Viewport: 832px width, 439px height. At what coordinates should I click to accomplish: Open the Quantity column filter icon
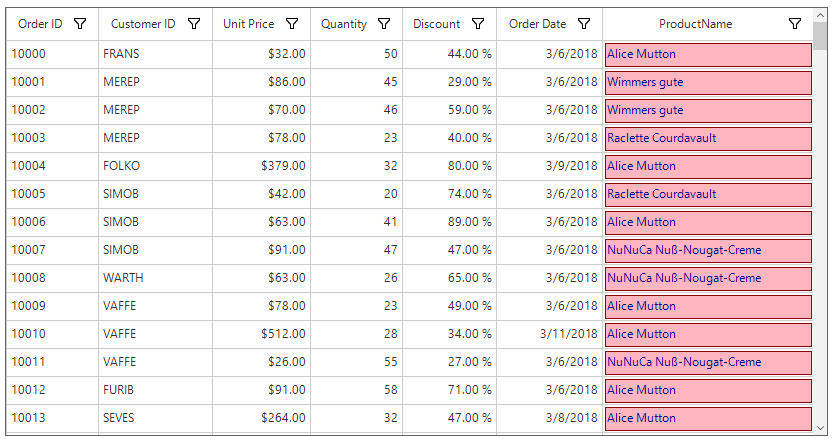click(384, 24)
